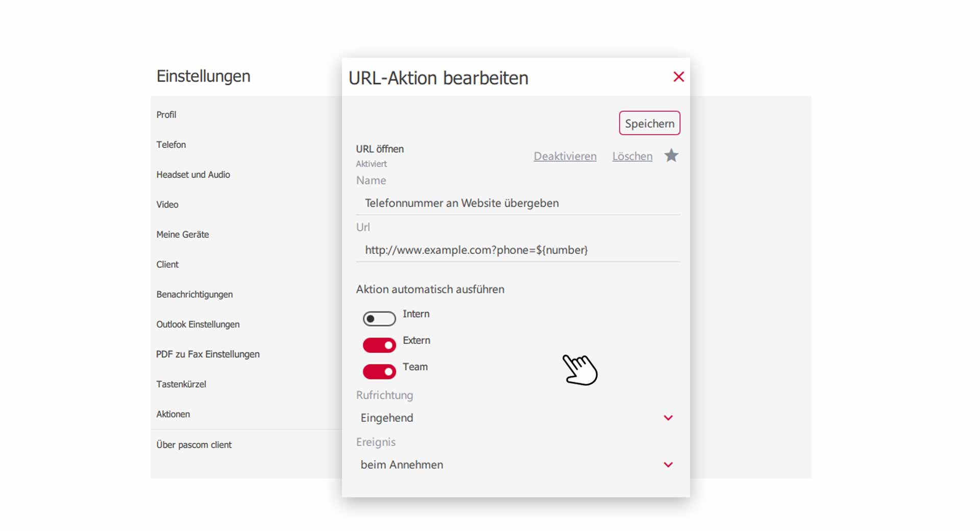The width and height of the screenshot is (980, 531).
Task: Click the Aktiviert status text
Action: pos(372,164)
